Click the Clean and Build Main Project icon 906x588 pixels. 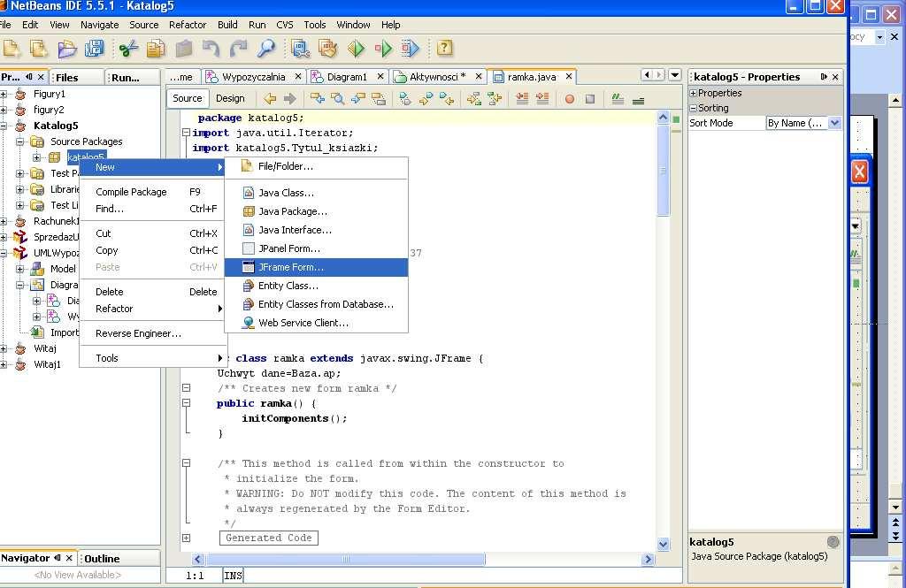tap(327, 49)
